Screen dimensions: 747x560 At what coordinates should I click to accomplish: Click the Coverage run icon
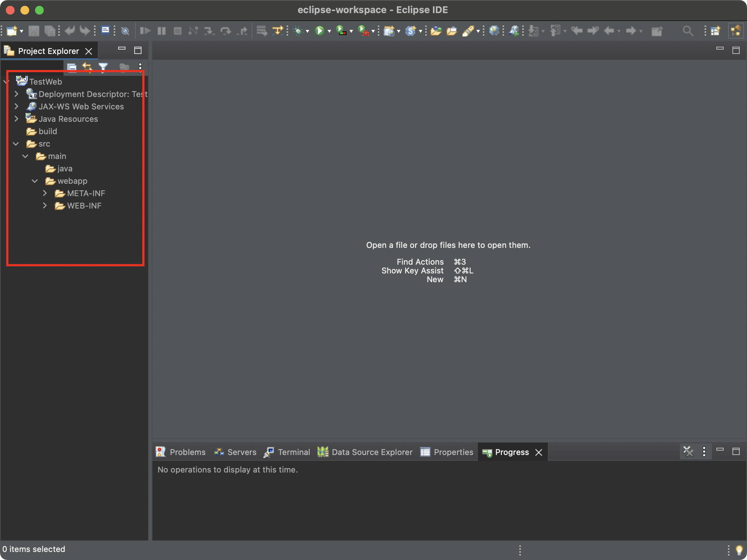coord(341,31)
